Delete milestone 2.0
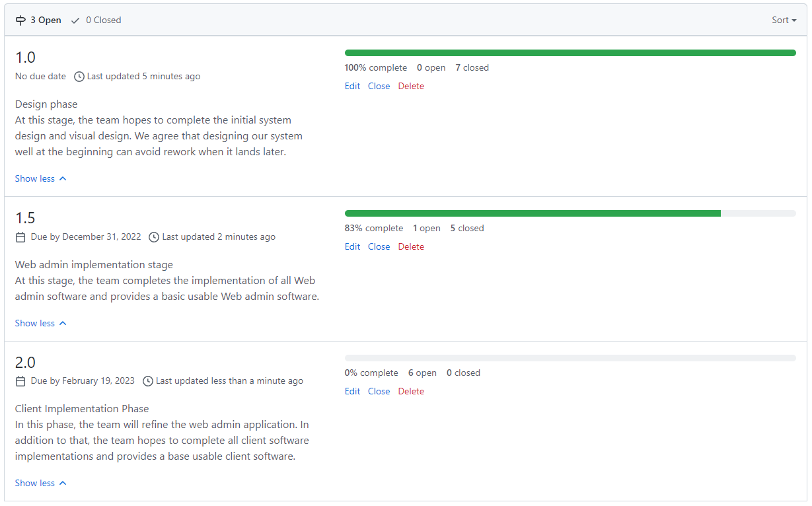 tap(411, 391)
